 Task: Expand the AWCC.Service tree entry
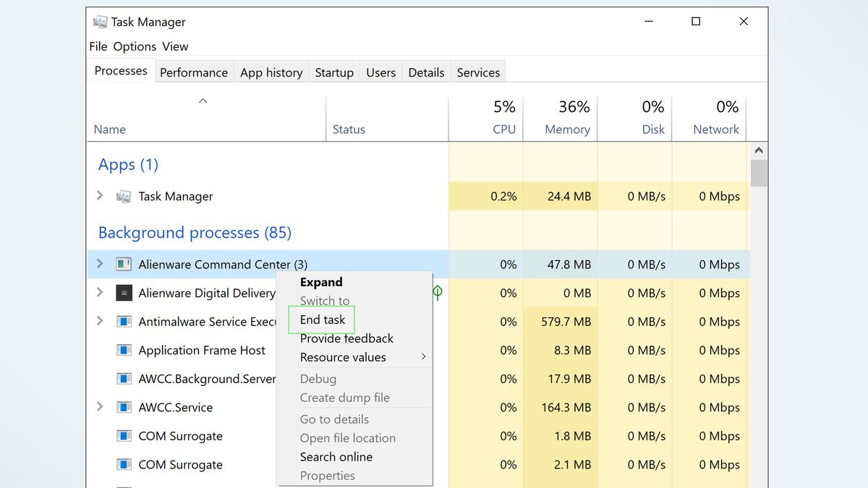[100, 407]
